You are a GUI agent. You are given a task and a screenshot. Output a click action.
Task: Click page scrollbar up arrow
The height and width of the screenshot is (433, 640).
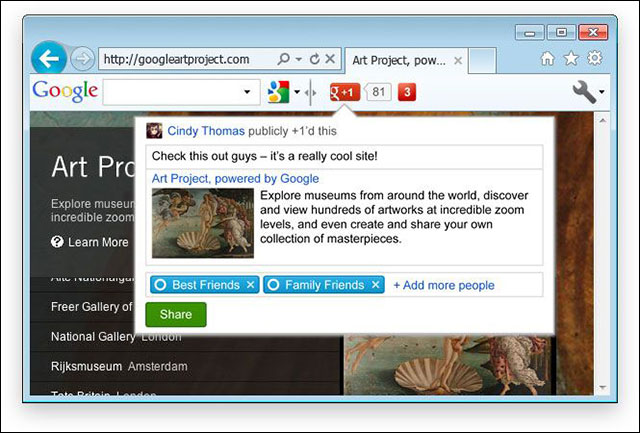pyautogui.click(x=603, y=120)
